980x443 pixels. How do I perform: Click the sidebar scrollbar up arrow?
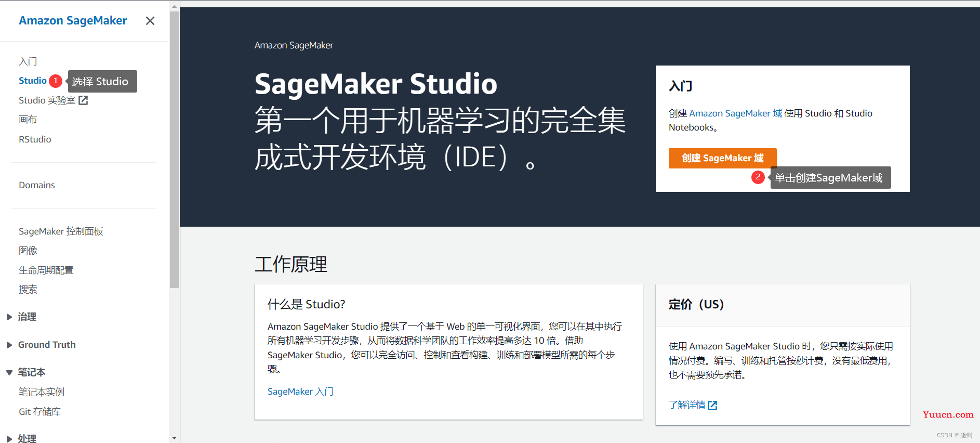tap(174, 7)
